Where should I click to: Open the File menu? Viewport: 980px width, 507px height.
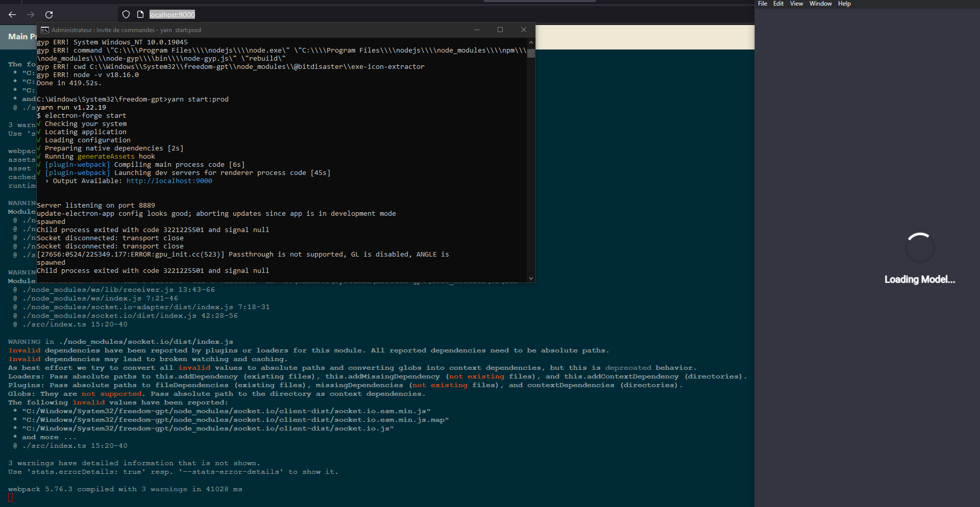pyautogui.click(x=763, y=4)
